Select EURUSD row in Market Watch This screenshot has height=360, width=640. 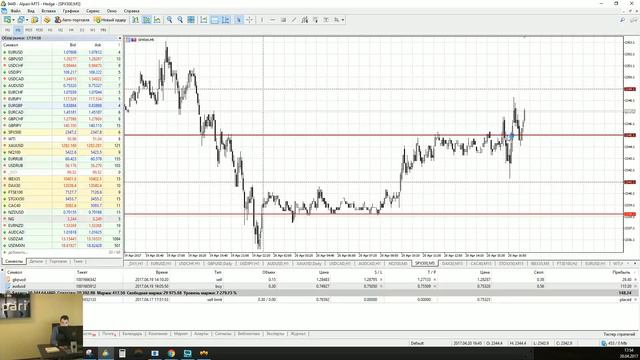click(62, 52)
